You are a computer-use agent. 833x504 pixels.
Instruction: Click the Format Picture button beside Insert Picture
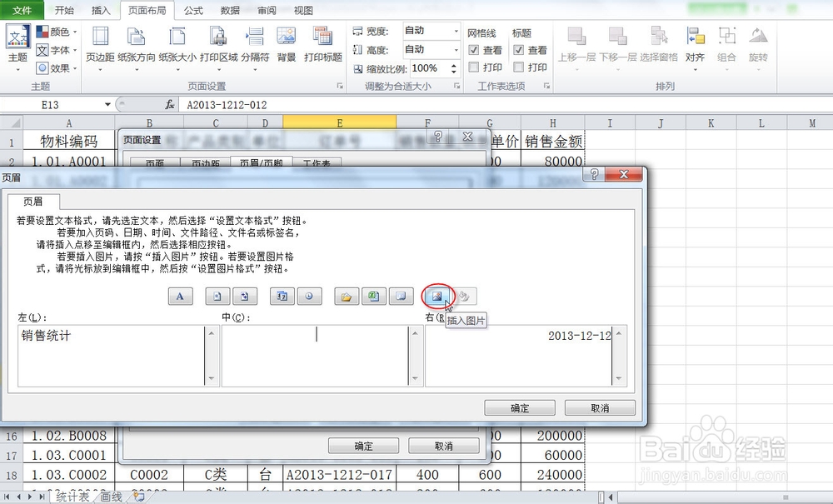[464, 296]
